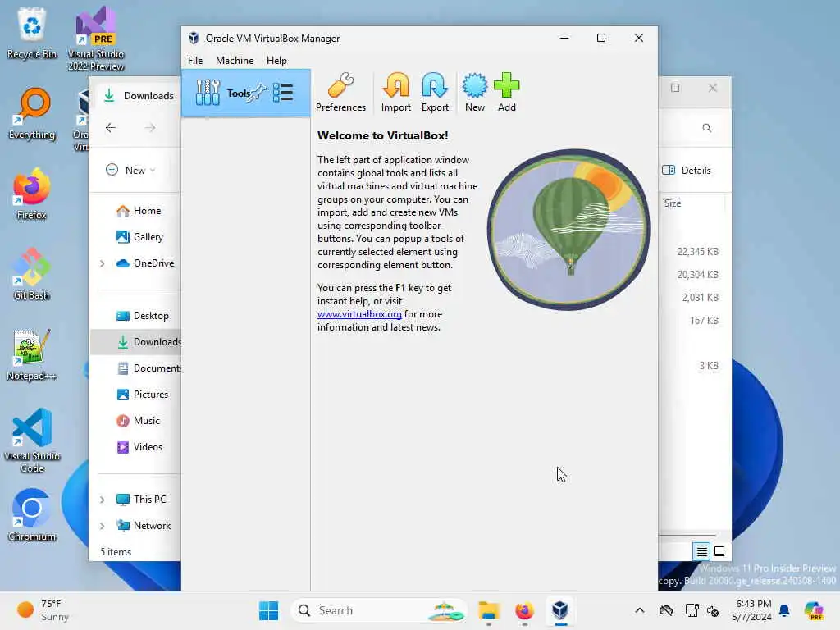Open Notepad++ desktop shortcut
This screenshot has height=630, width=840.
click(x=32, y=354)
